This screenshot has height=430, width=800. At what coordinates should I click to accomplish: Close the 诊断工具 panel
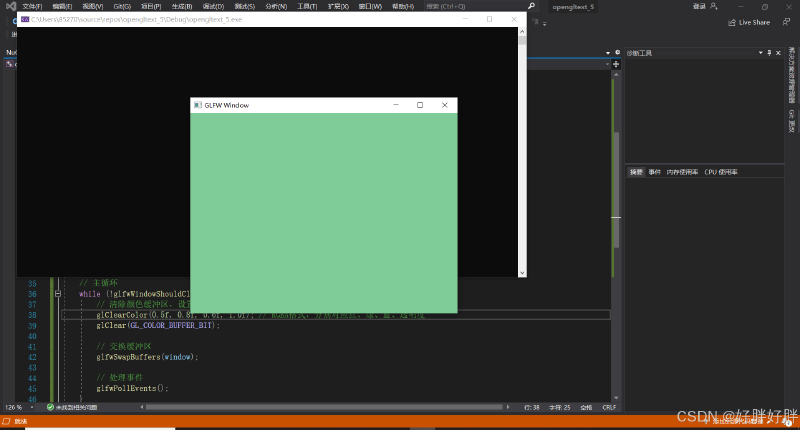click(x=778, y=53)
